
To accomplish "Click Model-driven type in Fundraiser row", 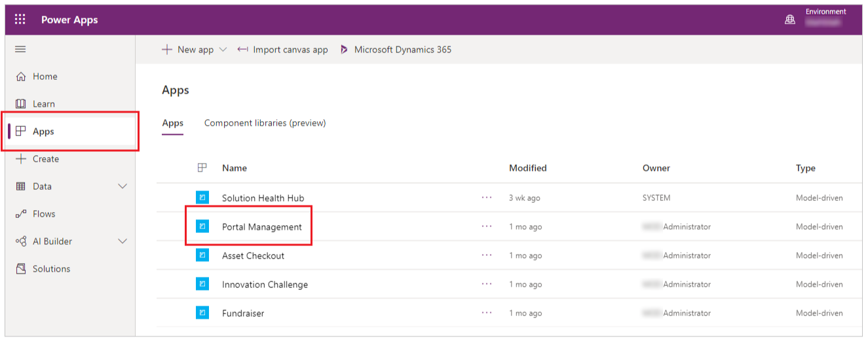I will [820, 314].
